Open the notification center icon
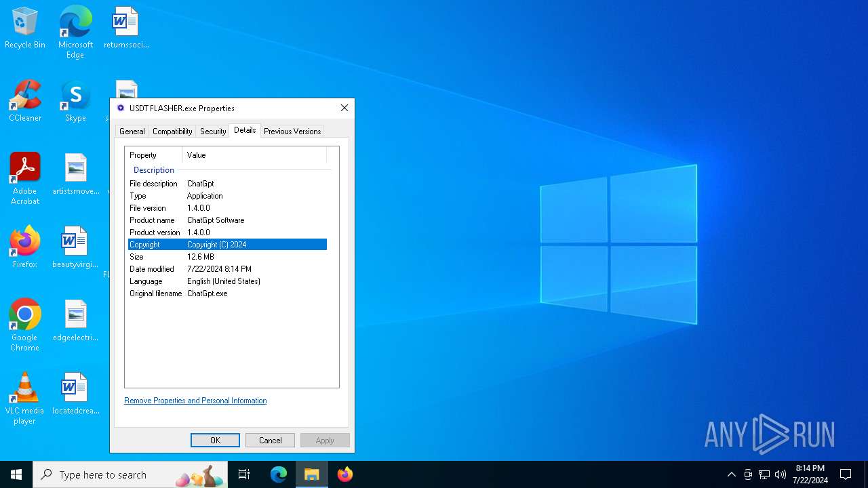This screenshot has height=488, width=868. click(846, 474)
